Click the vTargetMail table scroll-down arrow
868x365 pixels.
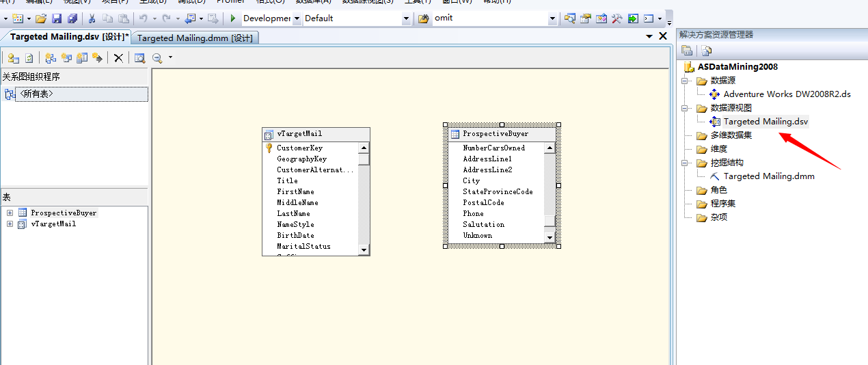click(364, 250)
